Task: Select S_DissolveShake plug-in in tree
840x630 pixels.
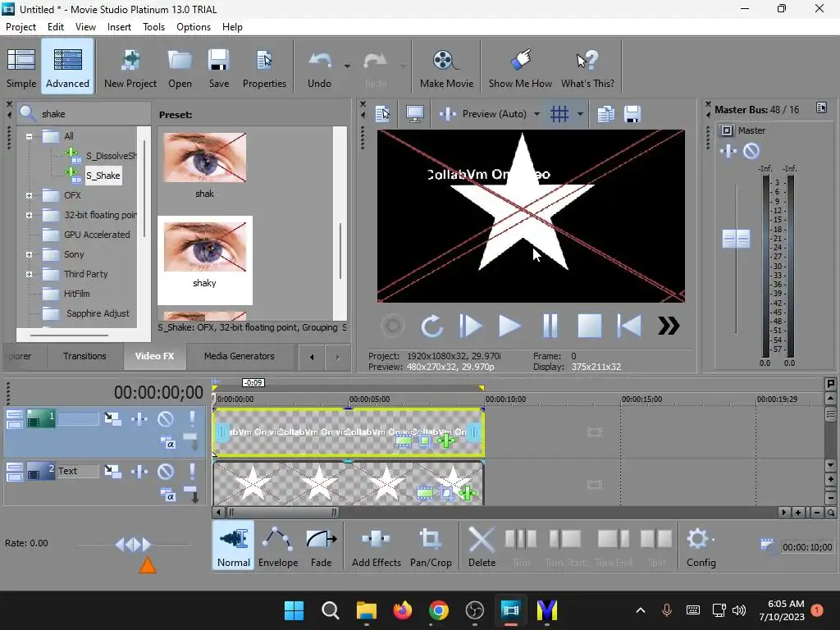Action: click(x=111, y=156)
